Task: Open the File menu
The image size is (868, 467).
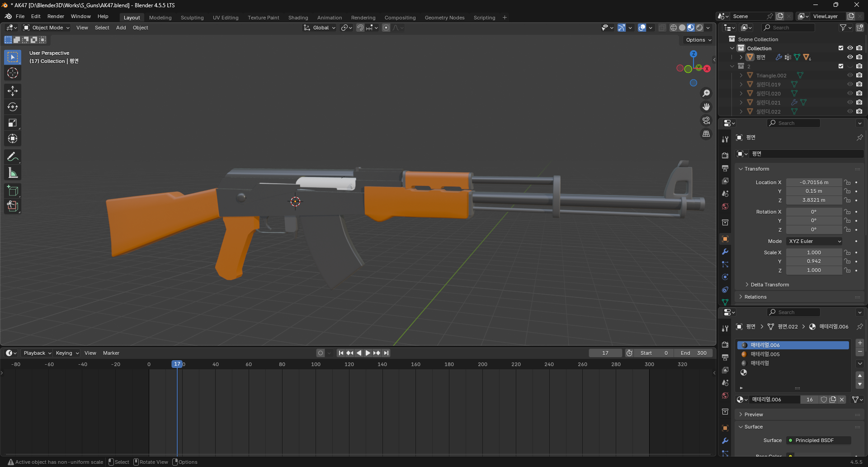Action: click(x=20, y=16)
